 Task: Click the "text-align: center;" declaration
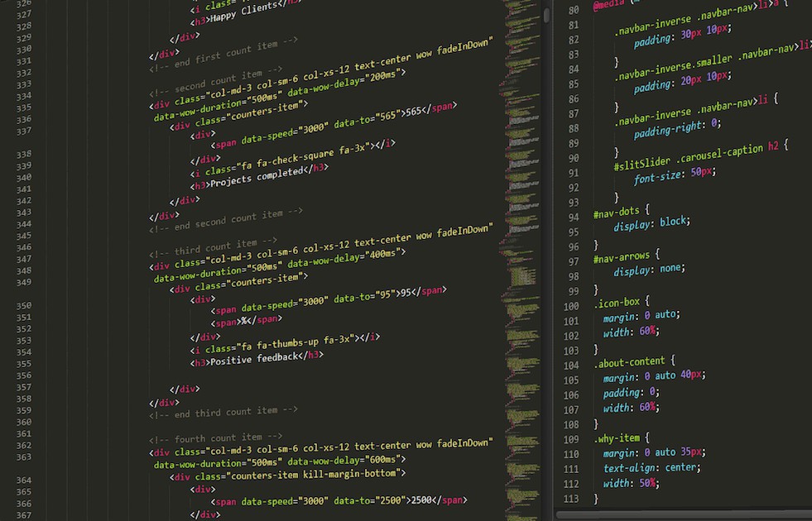point(652,468)
